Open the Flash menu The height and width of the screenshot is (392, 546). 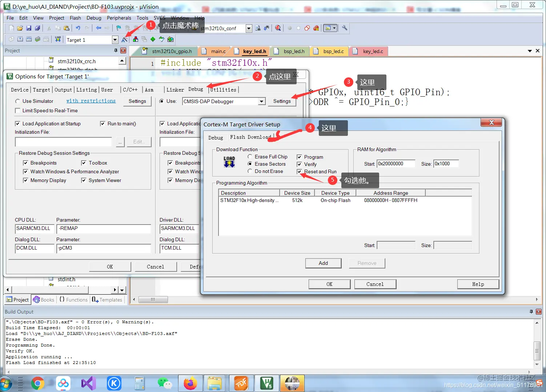(x=75, y=18)
